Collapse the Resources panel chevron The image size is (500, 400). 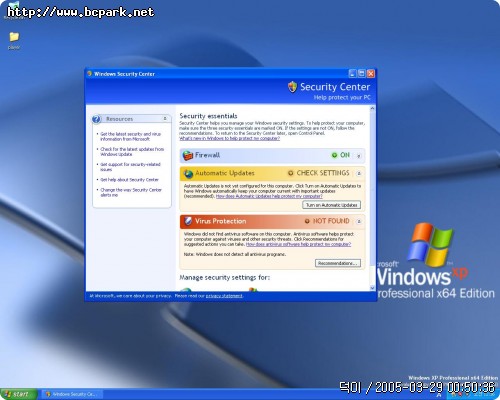tap(165, 119)
